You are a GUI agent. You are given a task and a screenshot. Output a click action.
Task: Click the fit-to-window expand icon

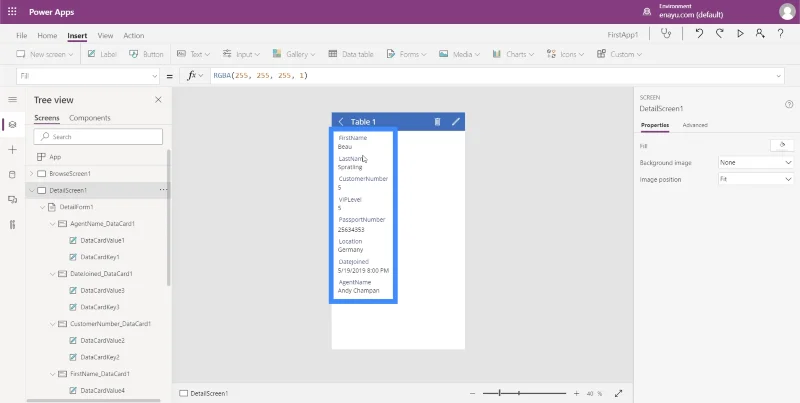click(x=618, y=393)
